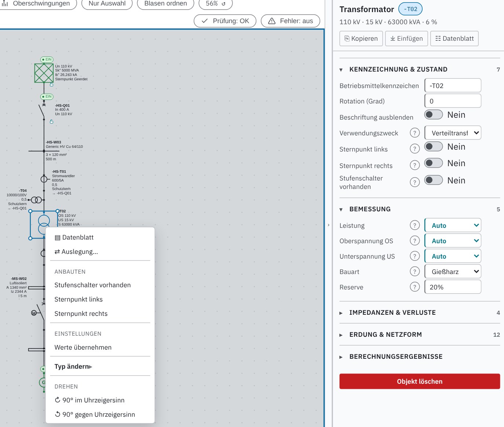Select Werte übernehmen menu entry
The image size is (504, 427).
(x=100, y=347)
